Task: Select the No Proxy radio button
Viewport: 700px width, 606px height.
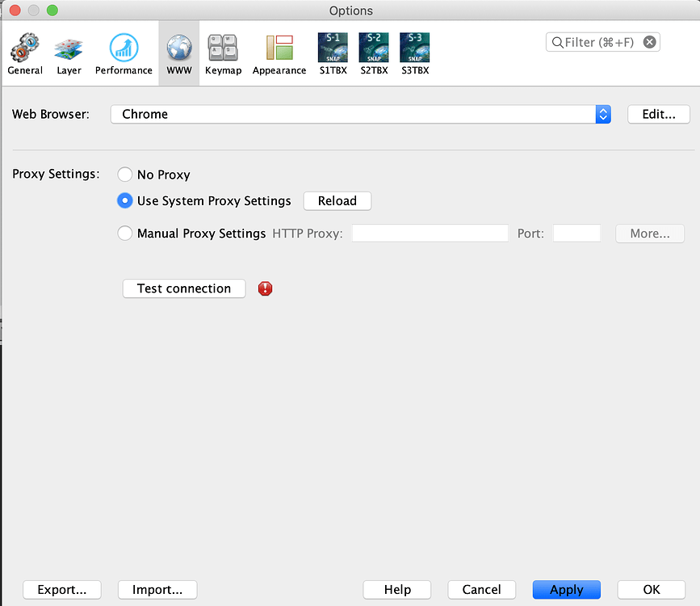Action: (125, 175)
